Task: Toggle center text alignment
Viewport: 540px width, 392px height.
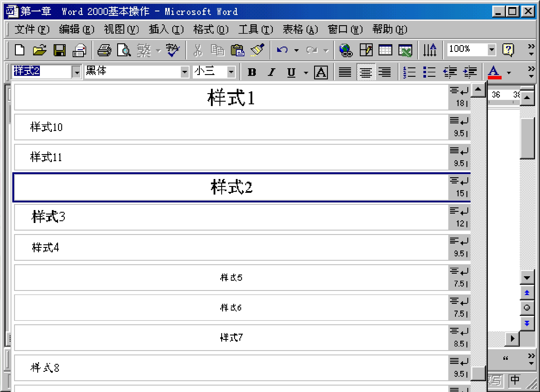Action: [x=366, y=72]
